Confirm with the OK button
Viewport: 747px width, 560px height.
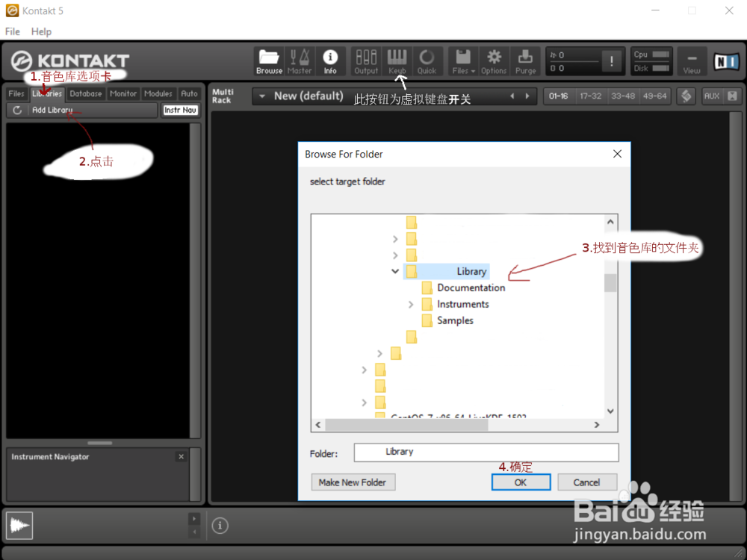pos(521,482)
